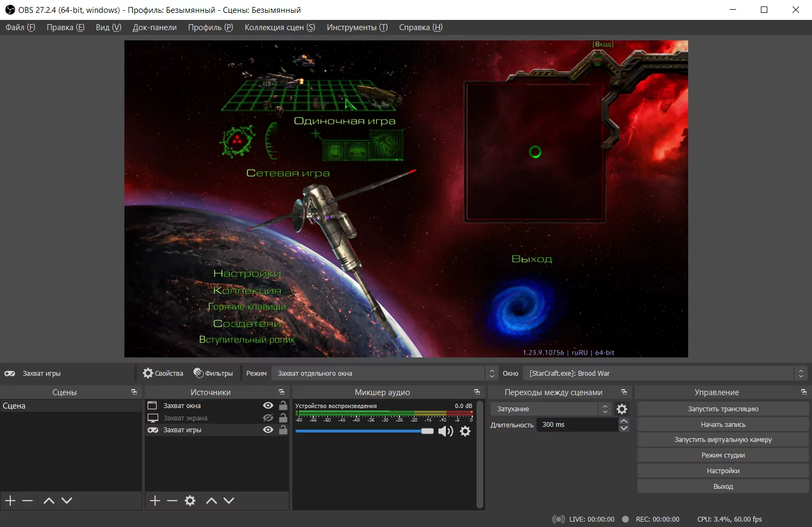Screen dimensions: 812x527
Task: Open the Профиль menu
Action: click(211, 27)
